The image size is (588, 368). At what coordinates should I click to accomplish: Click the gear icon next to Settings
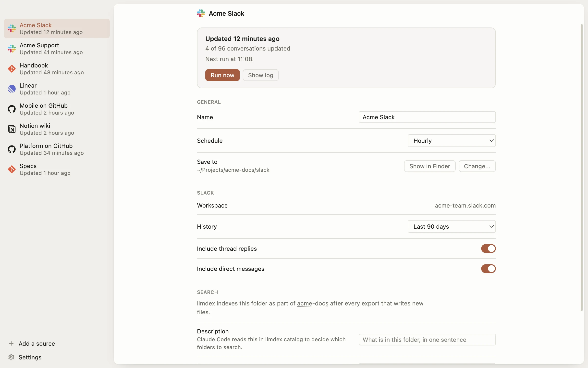coord(11,357)
